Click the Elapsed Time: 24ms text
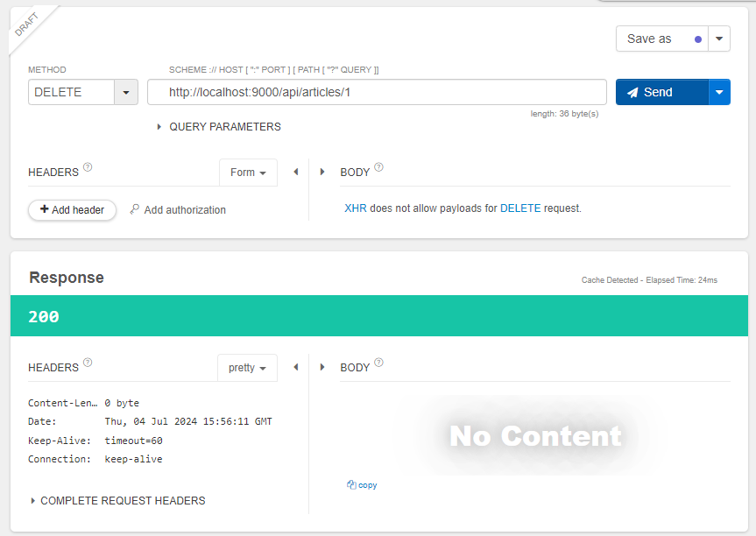756x536 pixels. [682, 280]
